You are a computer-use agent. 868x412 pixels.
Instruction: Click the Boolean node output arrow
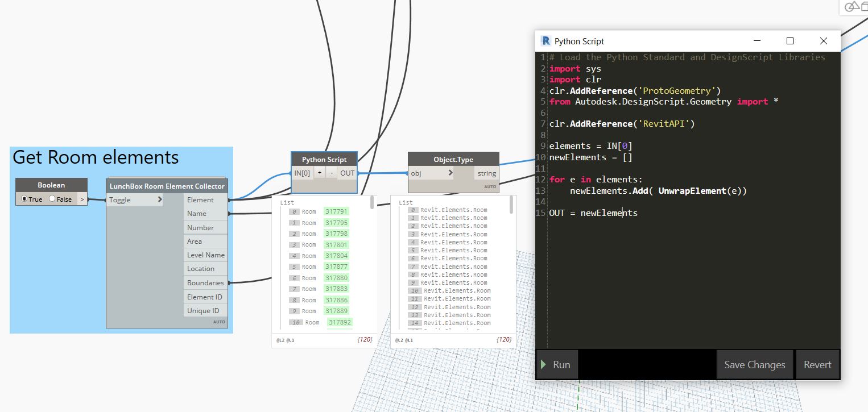82,199
